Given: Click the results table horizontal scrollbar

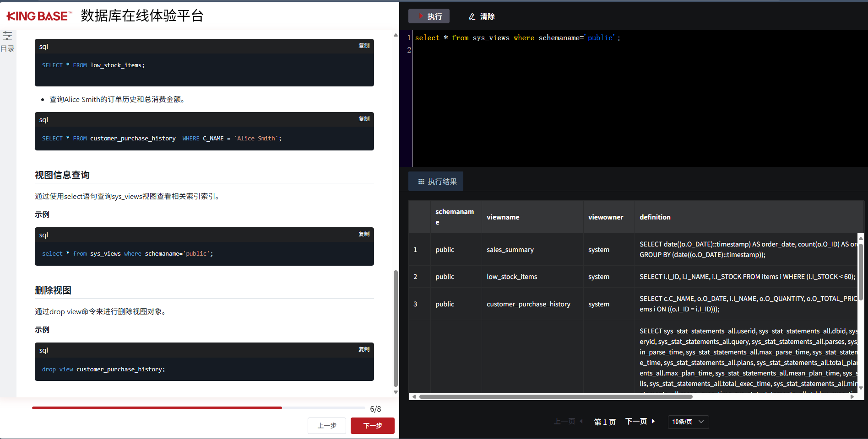Looking at the screenshot, I should point(555,396).
